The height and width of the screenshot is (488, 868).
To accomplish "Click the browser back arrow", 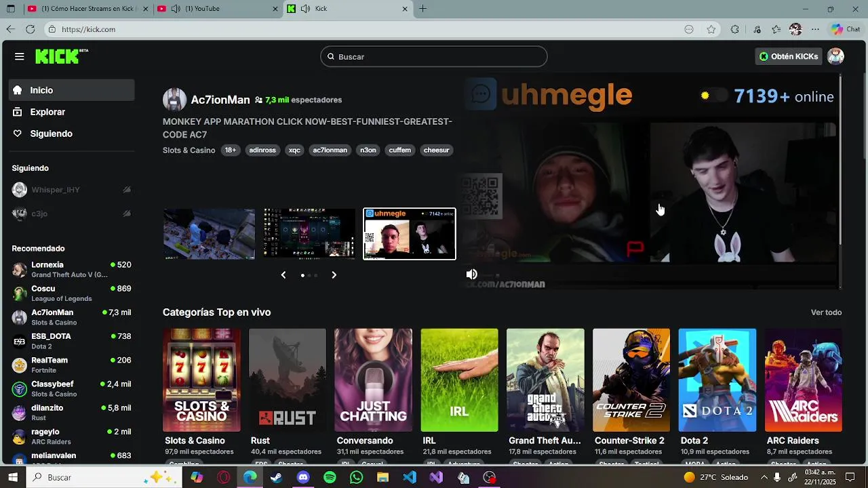I will pyautogui.click(x=10, y=29).
